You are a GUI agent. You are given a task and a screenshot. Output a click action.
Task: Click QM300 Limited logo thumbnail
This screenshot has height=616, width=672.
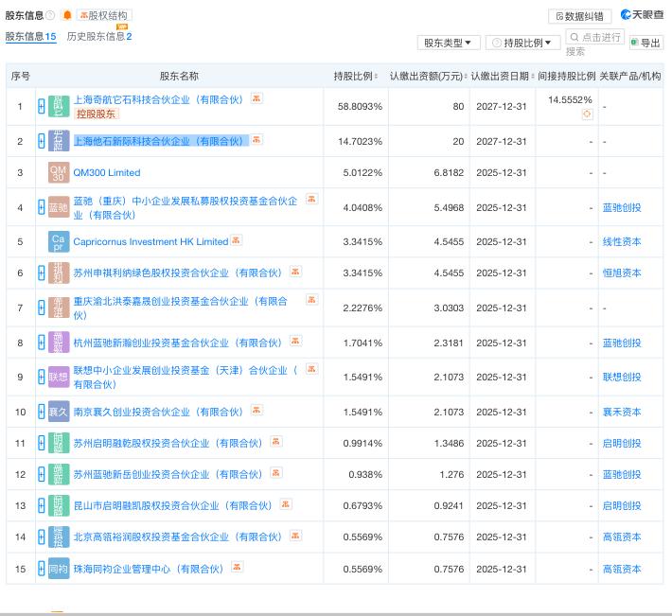point(59,172)
